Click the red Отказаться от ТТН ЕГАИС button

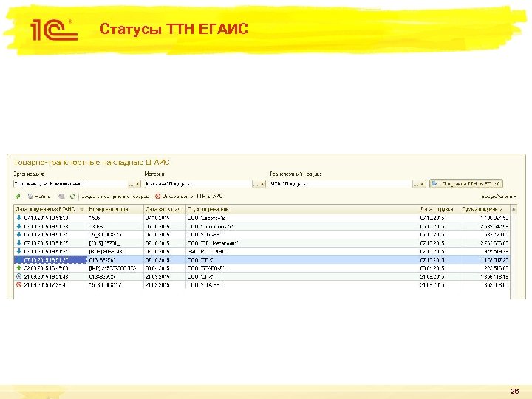click(x=189, y=197)
